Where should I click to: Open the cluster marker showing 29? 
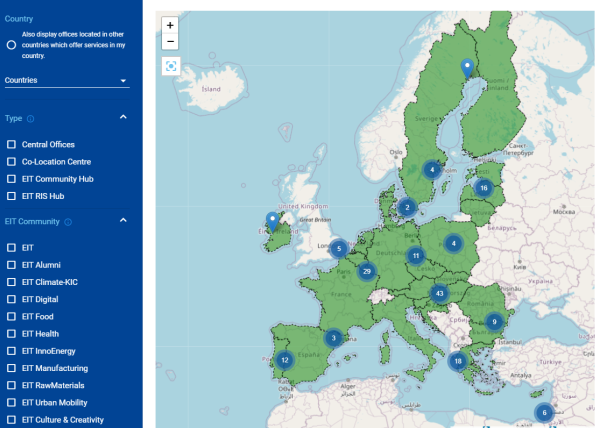[x=367, y=271]
